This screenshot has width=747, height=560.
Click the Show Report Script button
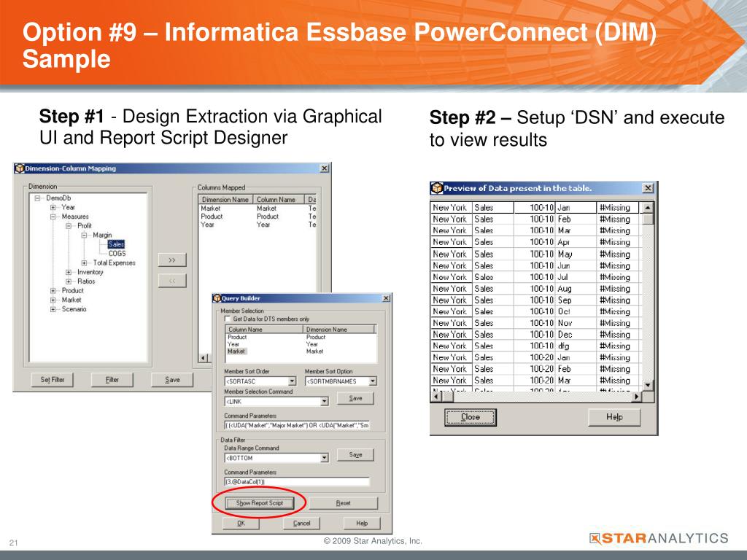260,503
